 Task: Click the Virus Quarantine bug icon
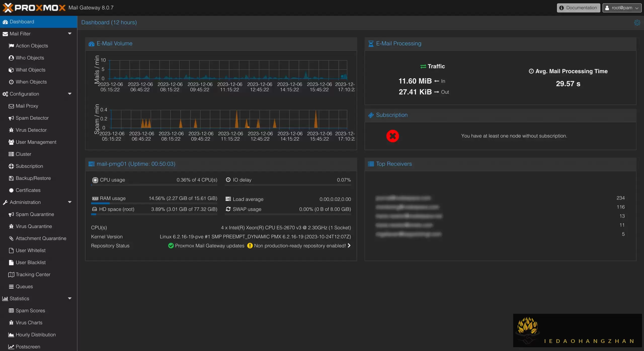11,227
